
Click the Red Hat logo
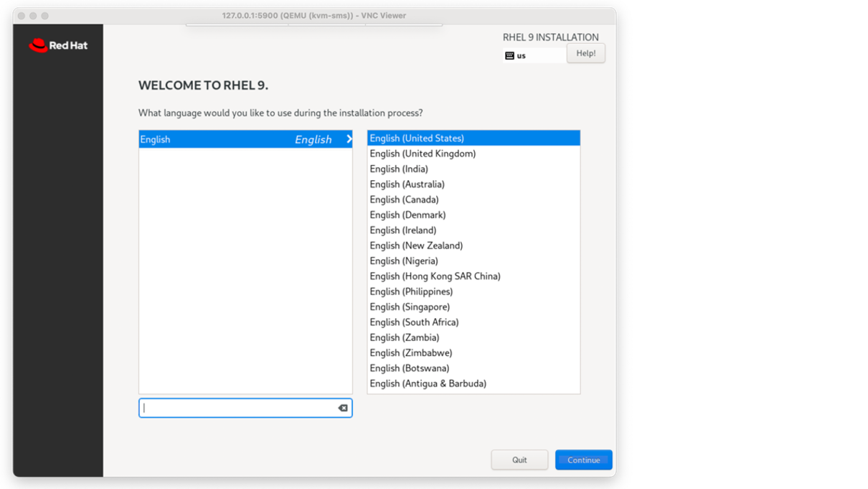(58, 45)
